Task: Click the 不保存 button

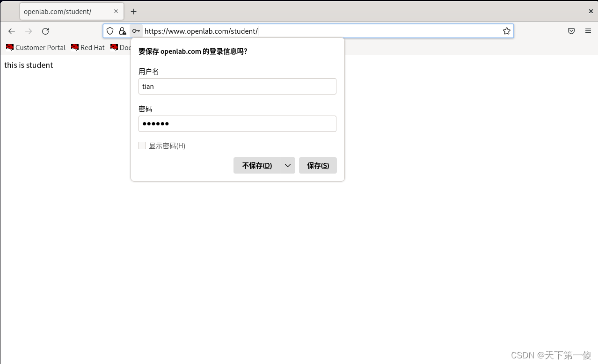Action: click(256, 165)
